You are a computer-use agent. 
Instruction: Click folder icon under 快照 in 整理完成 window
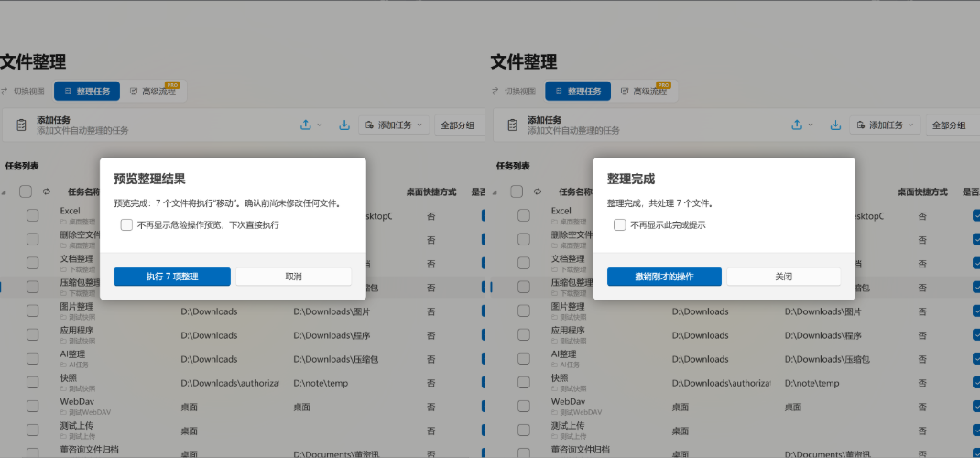click(554, 388)
